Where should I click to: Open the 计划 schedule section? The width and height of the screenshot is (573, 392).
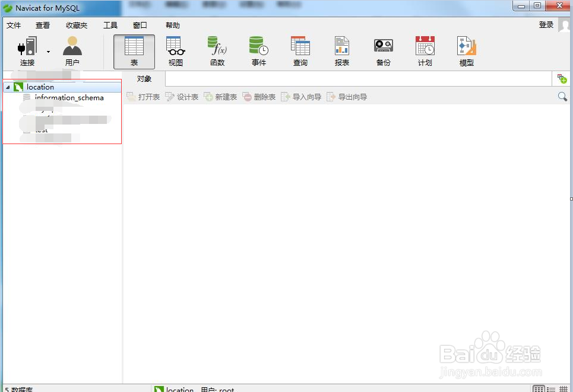(x=425, y=52)
